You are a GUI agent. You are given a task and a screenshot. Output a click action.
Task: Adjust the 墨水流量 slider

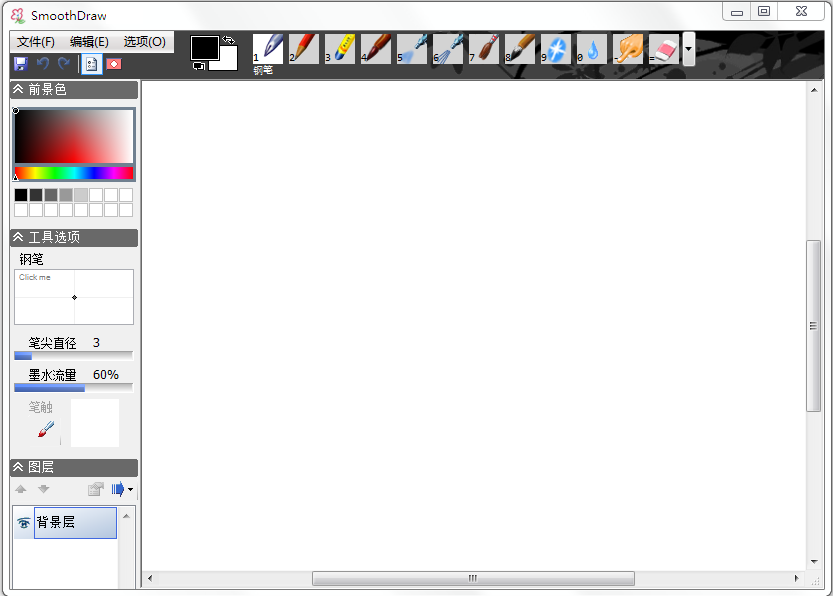[x=74, y=388]
